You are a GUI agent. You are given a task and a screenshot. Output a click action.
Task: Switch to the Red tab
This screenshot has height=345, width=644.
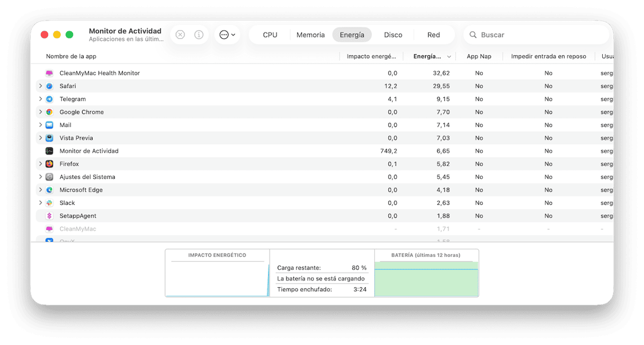point(434,35)
